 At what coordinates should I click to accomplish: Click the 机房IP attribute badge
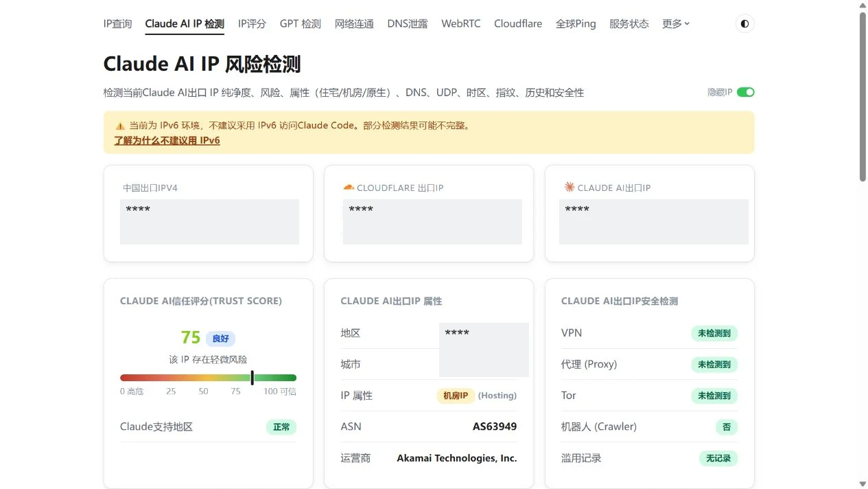(x=456, y=396)
